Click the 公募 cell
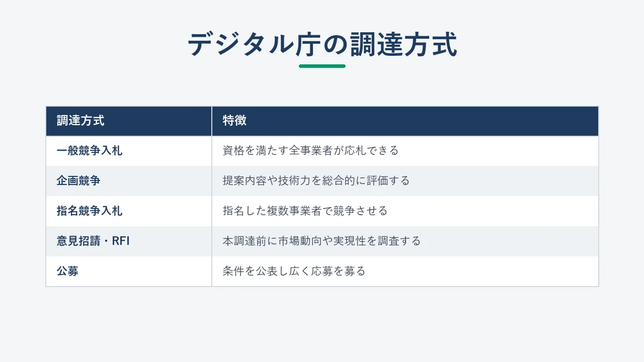This screenshot has width=644, height=362. coord(129,271)
